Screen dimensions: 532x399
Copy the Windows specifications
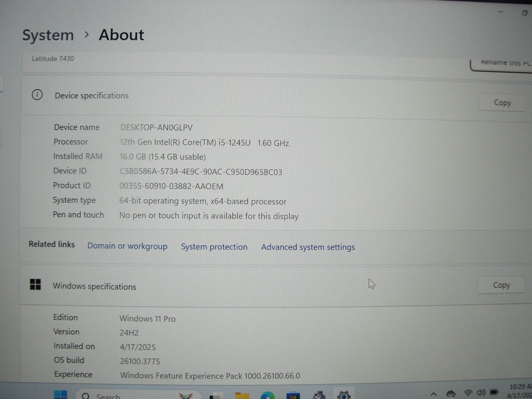point(501,285)
